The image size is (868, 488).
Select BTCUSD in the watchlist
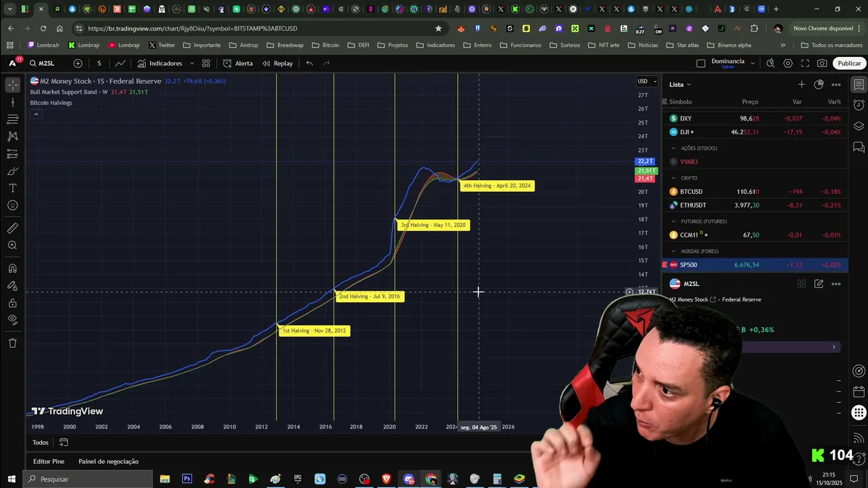pyautogui.click(x=755, y=192)
